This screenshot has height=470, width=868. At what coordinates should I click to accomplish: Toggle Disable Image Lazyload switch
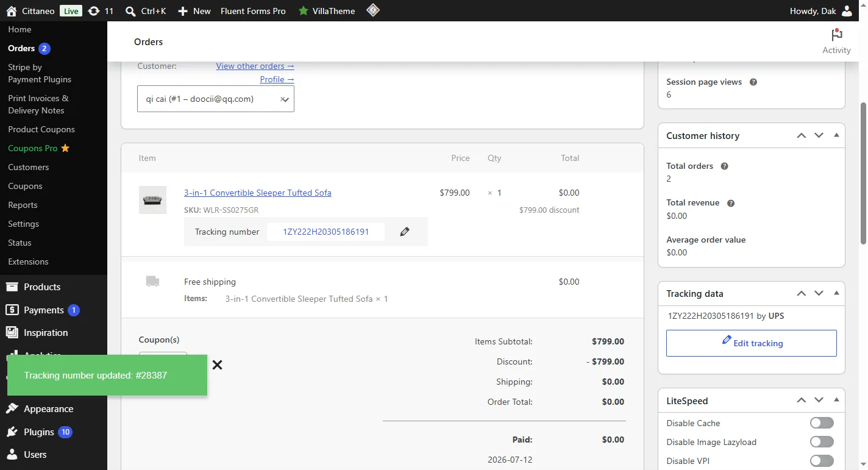coord(822,442)
